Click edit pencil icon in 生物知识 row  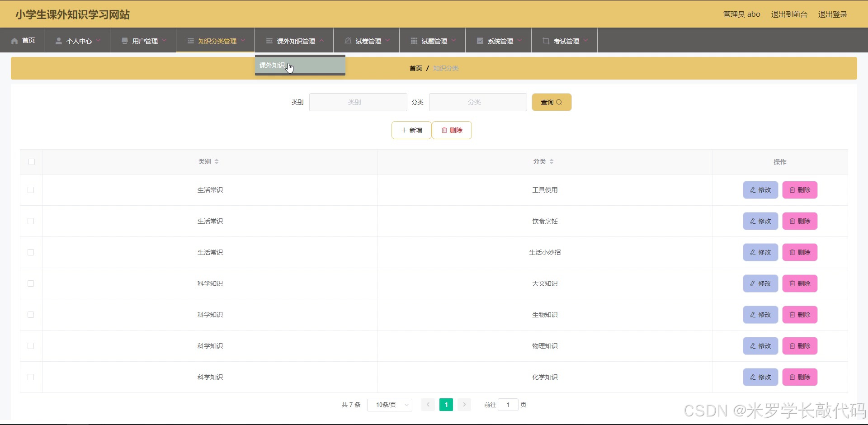[x=753, y=315]
